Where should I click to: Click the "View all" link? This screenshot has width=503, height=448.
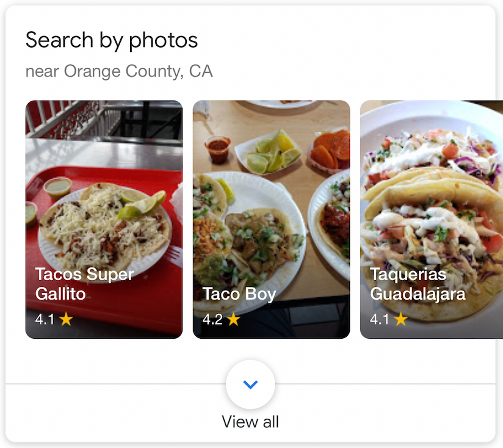[250, 421]
